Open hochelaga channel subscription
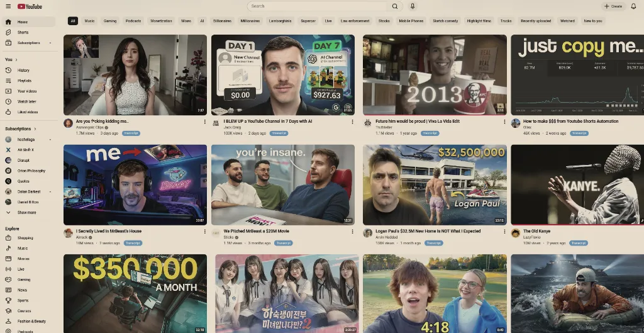The width and height of the screenshot is (644, 333). (28, 139)
